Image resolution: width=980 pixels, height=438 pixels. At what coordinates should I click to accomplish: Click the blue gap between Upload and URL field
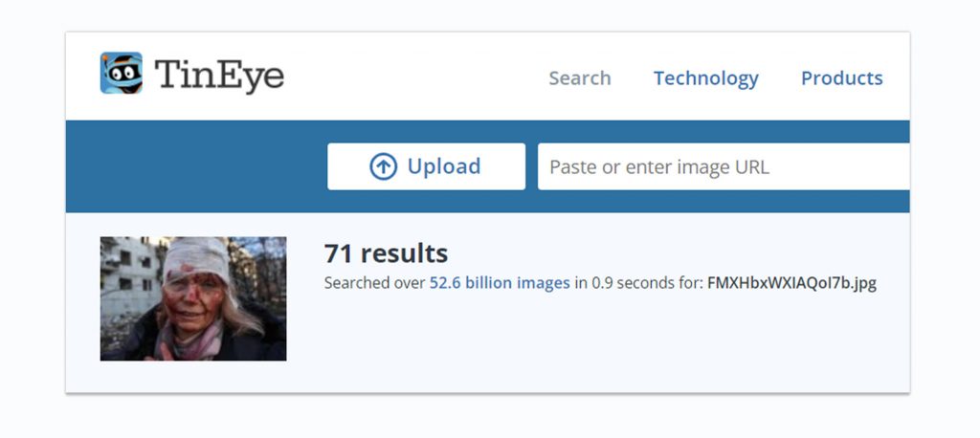(x=531, y=166)
